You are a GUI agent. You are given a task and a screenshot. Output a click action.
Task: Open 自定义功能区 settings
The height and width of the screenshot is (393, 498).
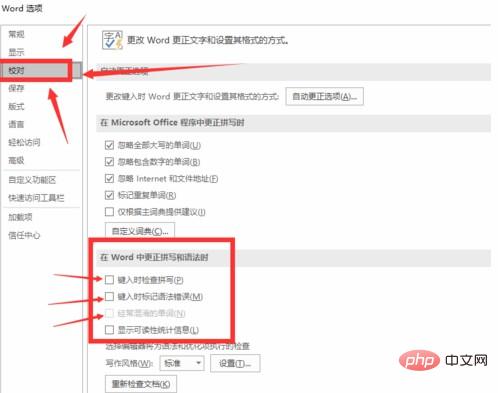[32, 180]
